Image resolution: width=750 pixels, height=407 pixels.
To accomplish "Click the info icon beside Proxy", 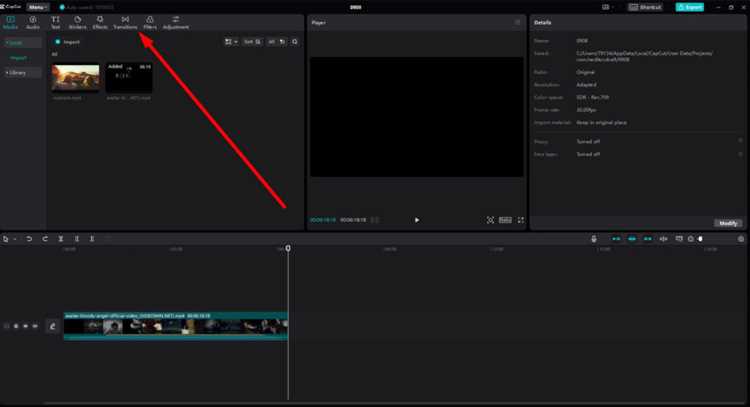I will (740, 141).
